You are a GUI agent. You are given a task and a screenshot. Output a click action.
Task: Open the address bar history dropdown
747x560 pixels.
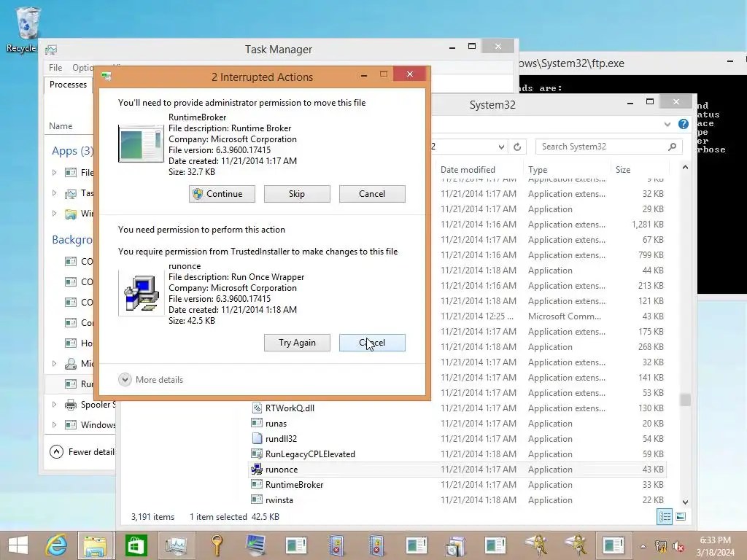pyautogui.click(x=501, y=147)
